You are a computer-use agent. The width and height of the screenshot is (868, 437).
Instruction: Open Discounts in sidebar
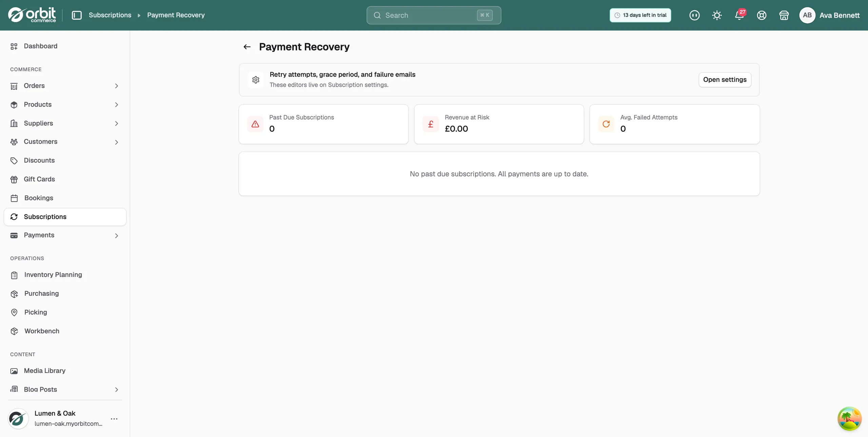point(65,161)
